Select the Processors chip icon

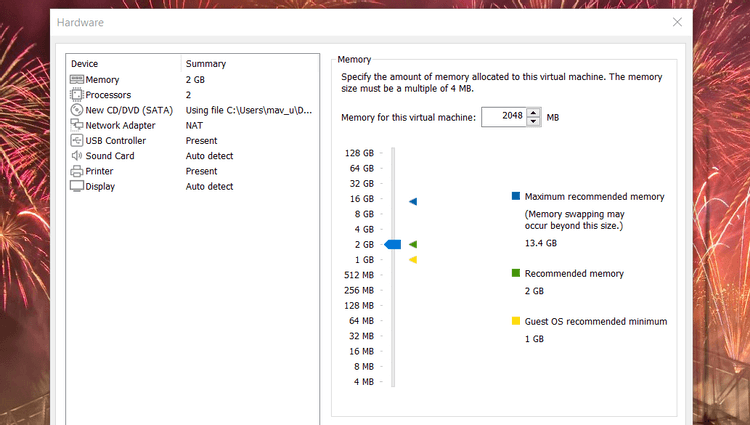click(77, 95)
